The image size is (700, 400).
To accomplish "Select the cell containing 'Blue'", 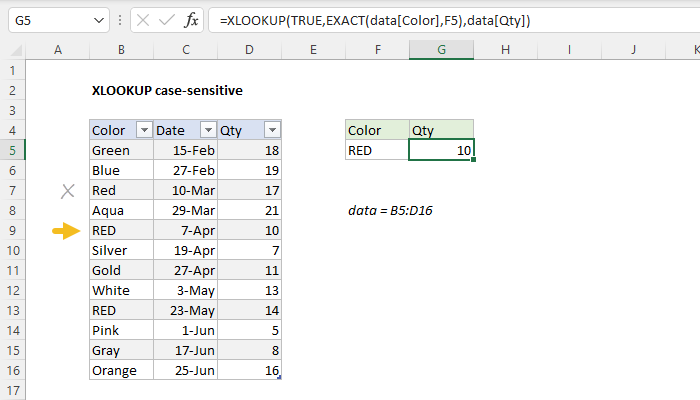I will pyautogui.click(x=121, y=171).
